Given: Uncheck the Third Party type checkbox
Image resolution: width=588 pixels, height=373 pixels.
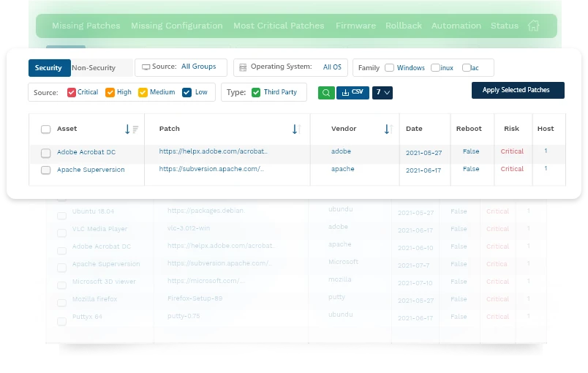Looking at the screenshot, I should (256, 93).
